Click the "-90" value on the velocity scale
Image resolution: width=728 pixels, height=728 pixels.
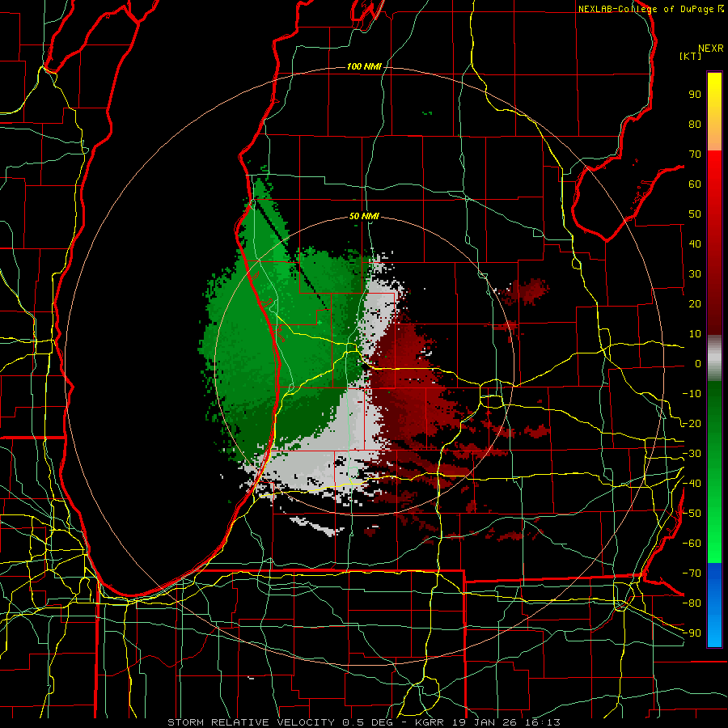(x=692, y=633)
